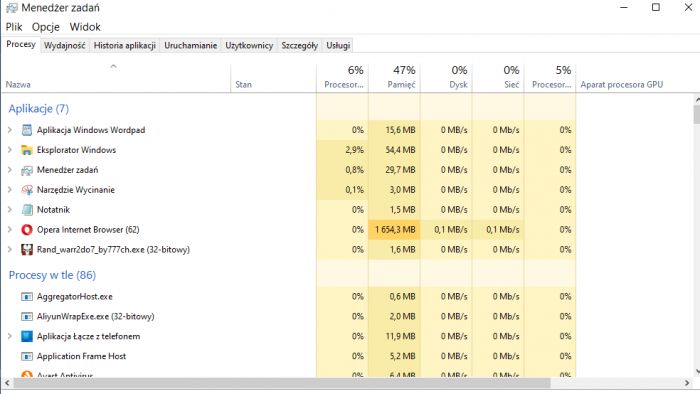The image size is (700, 394).
Task: Click the Task Manager title bar icon
Action: tap(12, 8)
